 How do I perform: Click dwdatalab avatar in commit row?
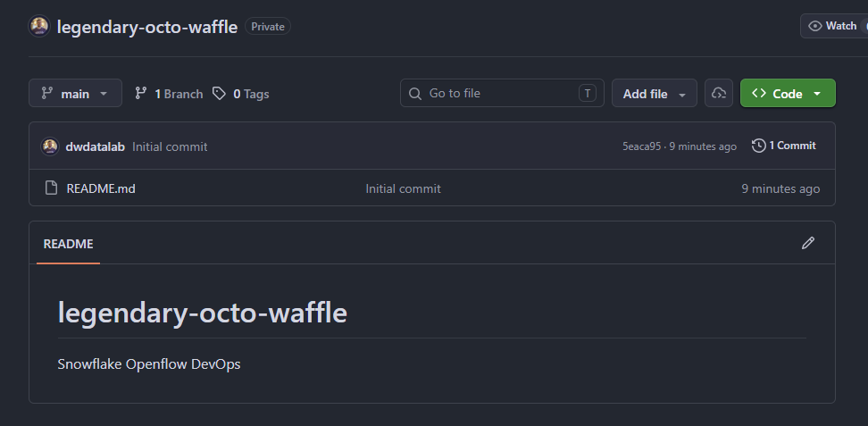coord(50,146)
